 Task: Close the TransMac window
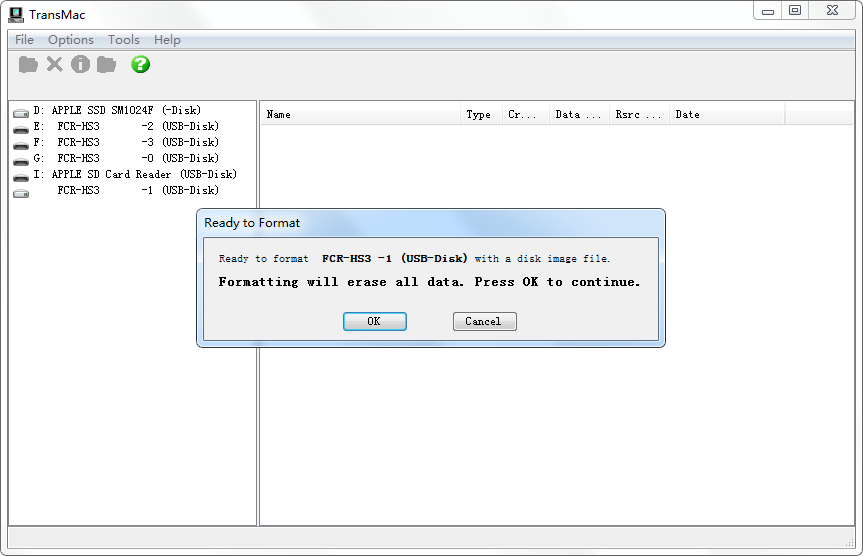tap(832, 11)
